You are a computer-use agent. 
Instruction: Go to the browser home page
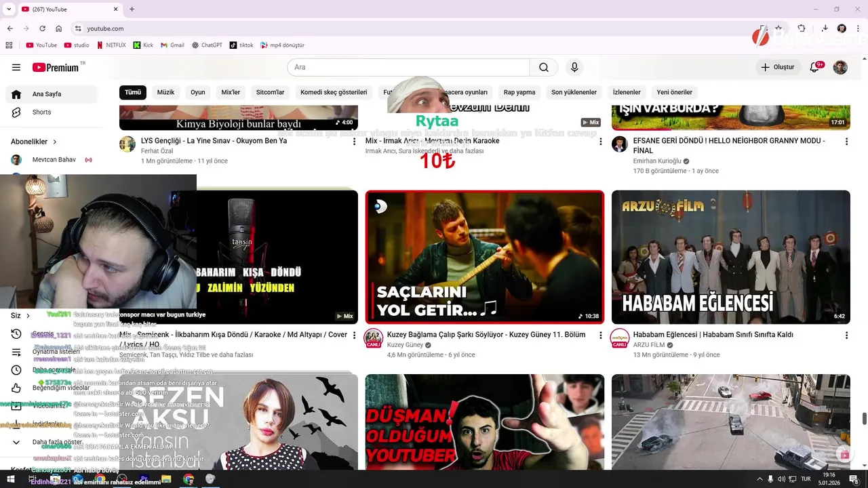[59, 28]
